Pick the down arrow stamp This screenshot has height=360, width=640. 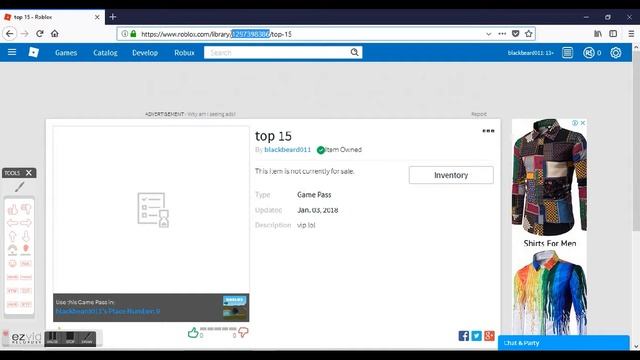click(26, 236)
